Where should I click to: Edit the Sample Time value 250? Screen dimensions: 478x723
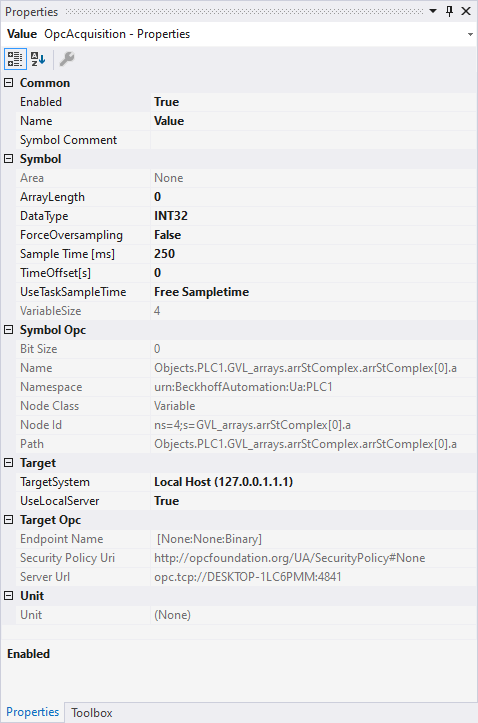click(313, 254)
